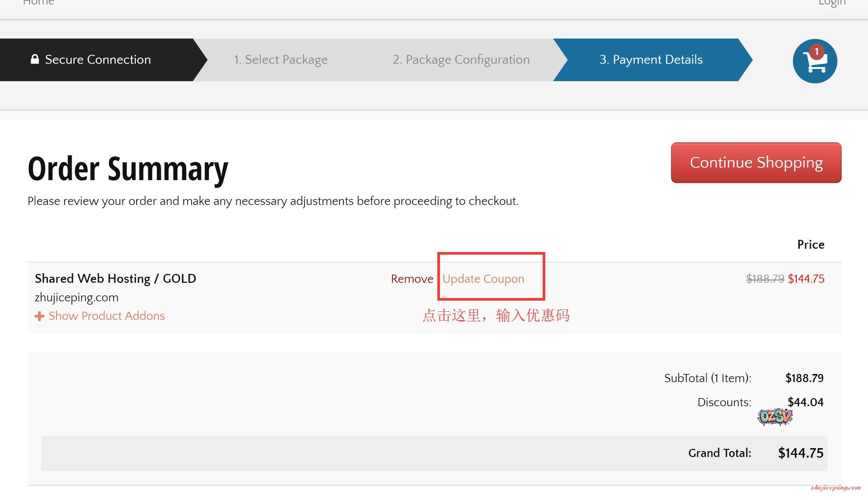This screenshot has width=868, height=500.
Task: Click the red $144.75 discounted price
Action: point(806,279)
